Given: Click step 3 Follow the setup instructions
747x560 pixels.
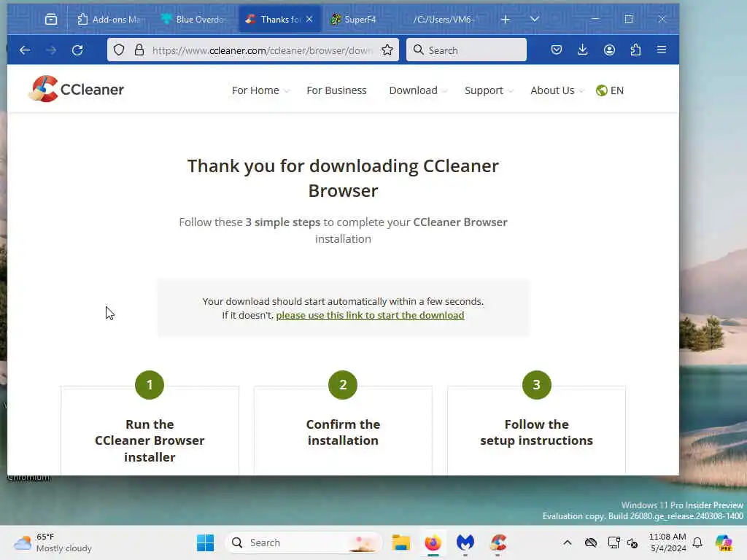Looking at the screenshot, I should (x=536, y=432).
